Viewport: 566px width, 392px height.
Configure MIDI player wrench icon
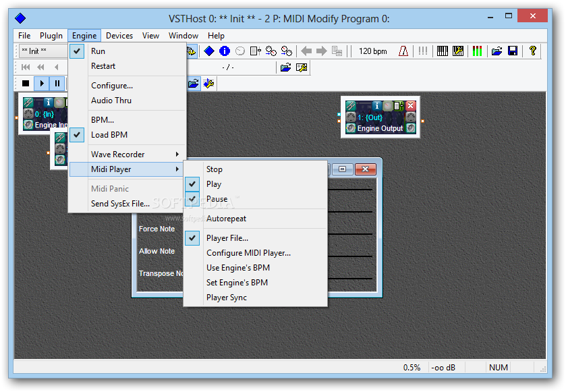tap(208, 84)
